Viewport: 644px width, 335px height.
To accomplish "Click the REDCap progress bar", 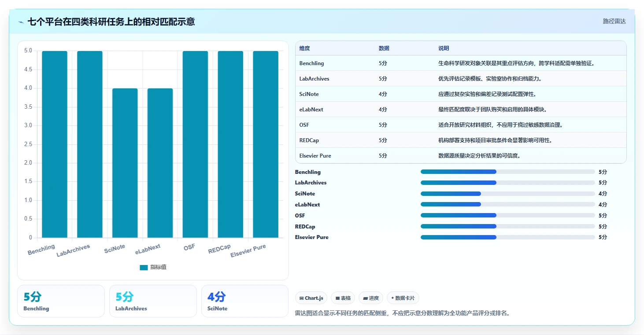I will [508, 227].
